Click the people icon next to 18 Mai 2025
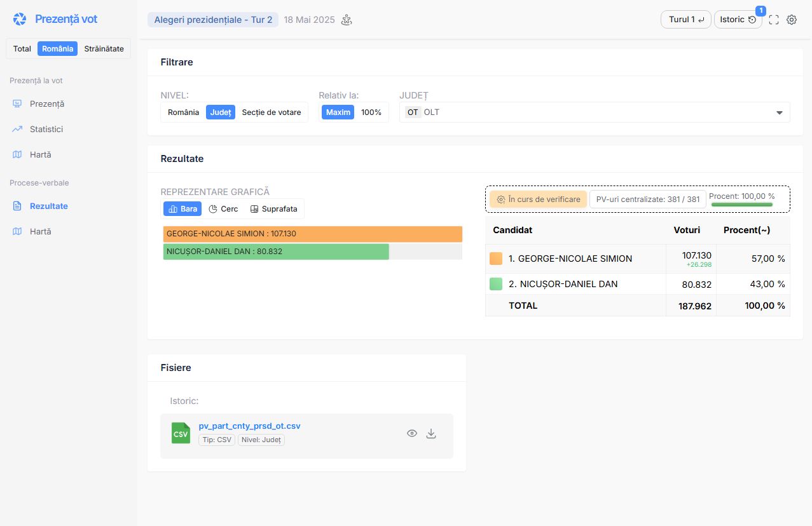The width and height of the screenshot is (812, 526). 347,20
